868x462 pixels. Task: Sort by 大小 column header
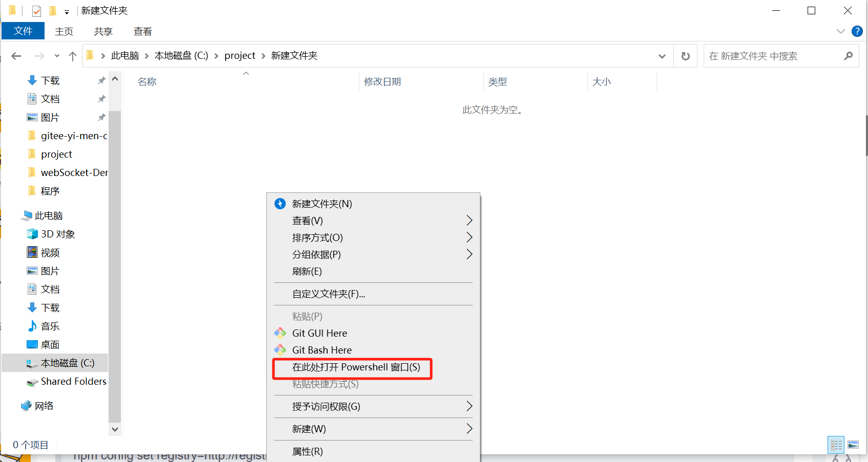point(602,82)
